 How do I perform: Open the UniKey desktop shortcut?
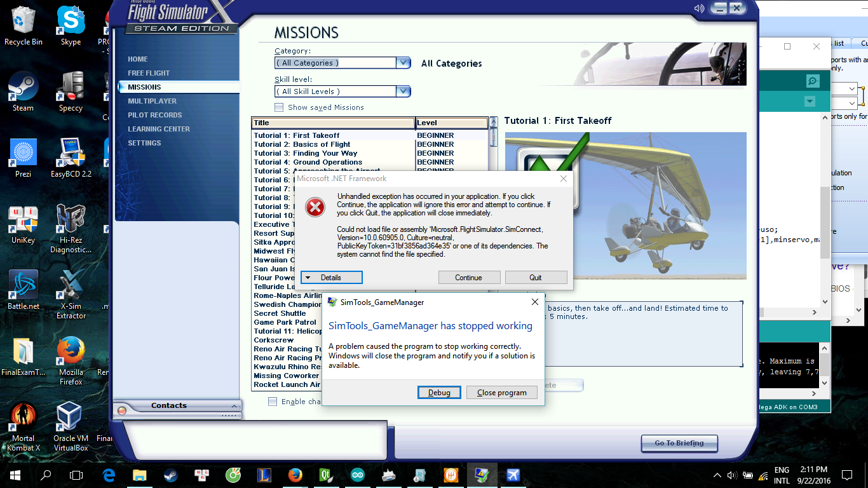(24, 224)
